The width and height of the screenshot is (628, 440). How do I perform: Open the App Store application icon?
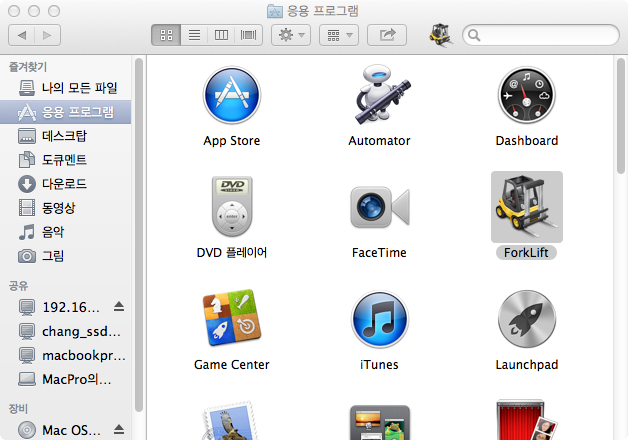tap(231, 95)
